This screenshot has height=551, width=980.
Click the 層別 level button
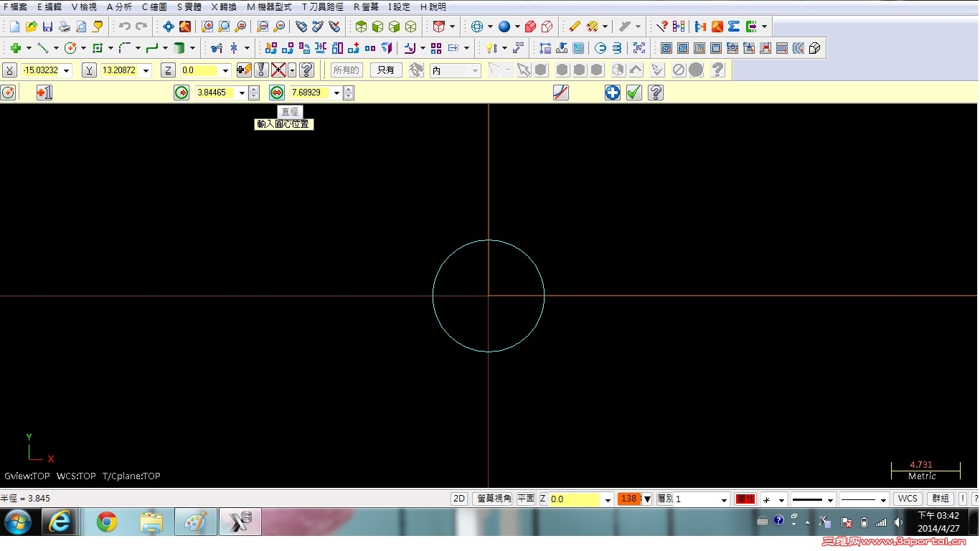(664, 499)
